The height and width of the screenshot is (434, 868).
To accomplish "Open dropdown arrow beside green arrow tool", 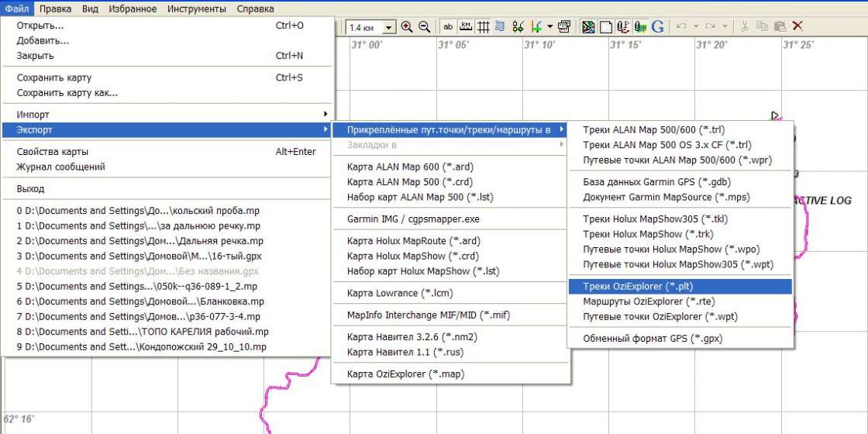I will (x=549, y=27).
